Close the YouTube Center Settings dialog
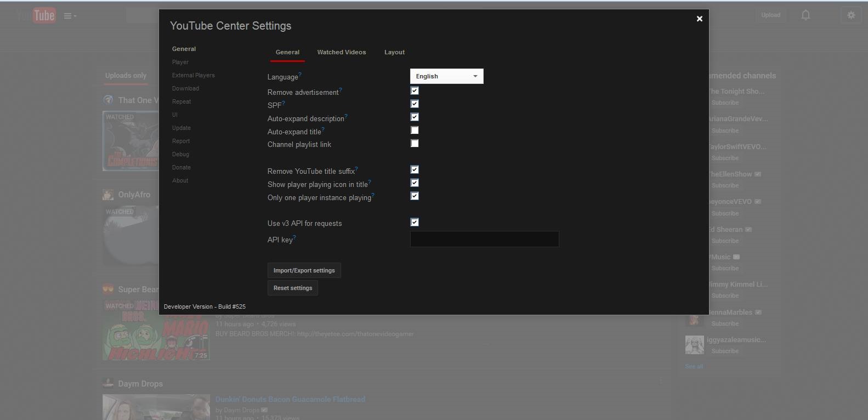Screen dimensions: 868x420 click(699, 19)
